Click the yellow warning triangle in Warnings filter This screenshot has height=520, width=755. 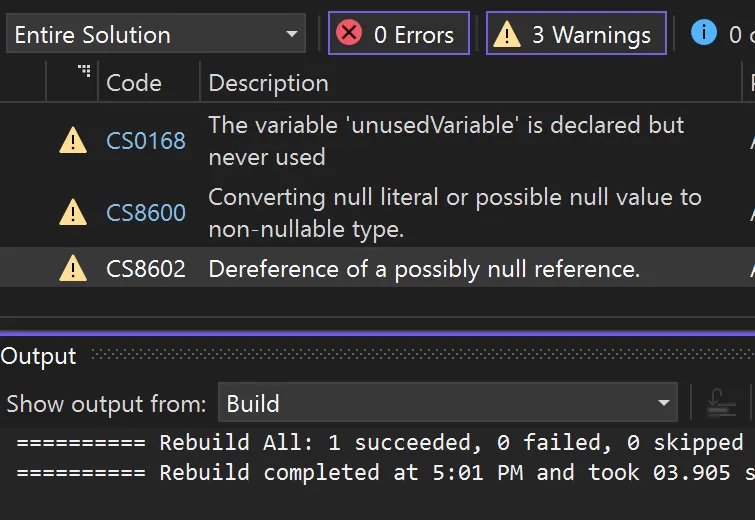pos(507,34)
